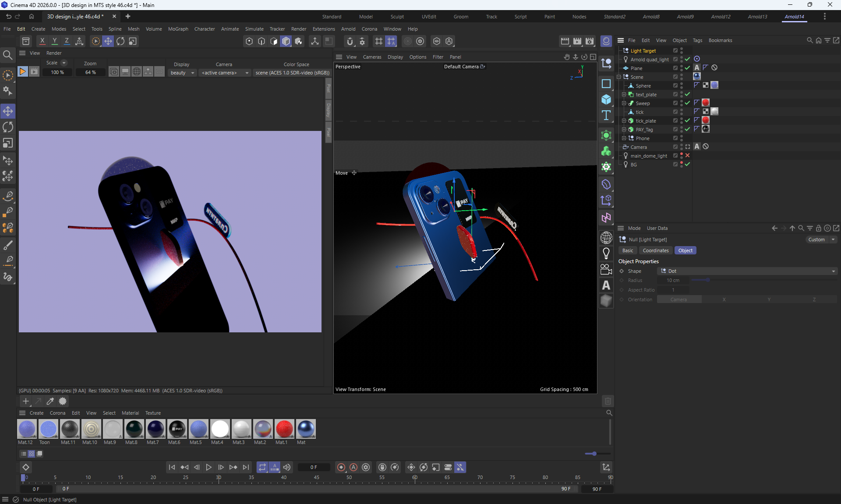Select the red Mat.1 material
Viewport: 841px width, 504px height.
click(284, 429)
